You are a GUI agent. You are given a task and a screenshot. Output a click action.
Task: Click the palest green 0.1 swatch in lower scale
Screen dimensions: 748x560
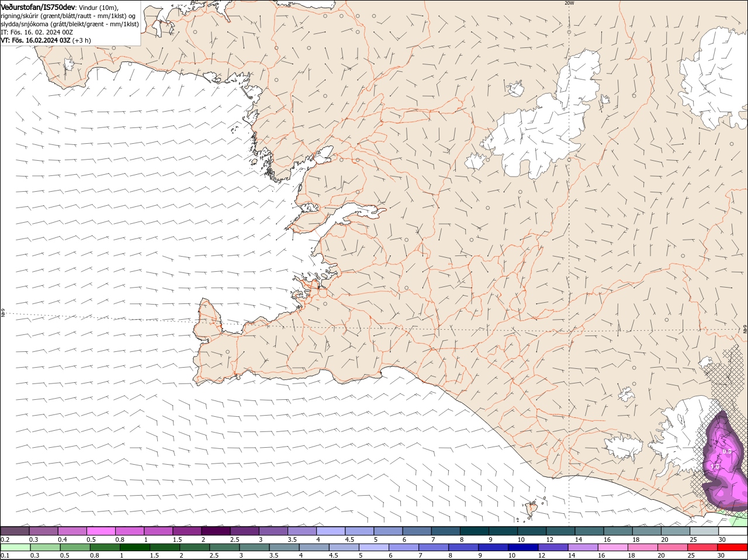point(15,548)
